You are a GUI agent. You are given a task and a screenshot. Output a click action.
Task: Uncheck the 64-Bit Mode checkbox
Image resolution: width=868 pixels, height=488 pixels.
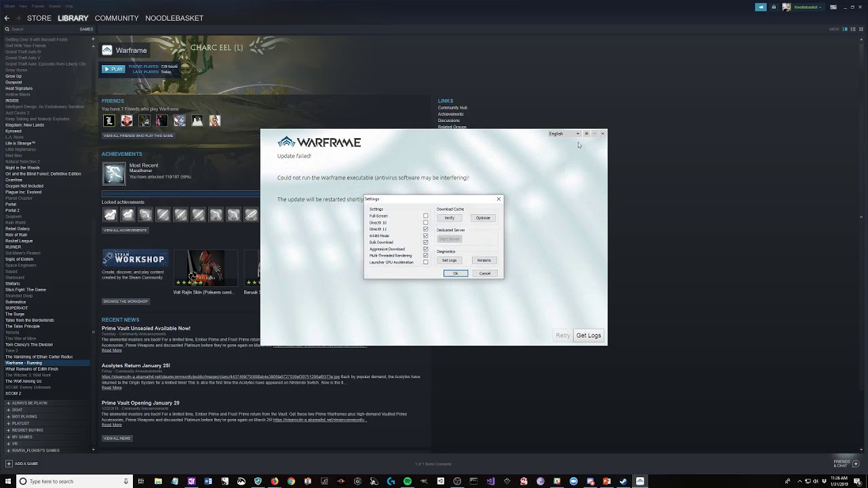click(x=426, y=236)
